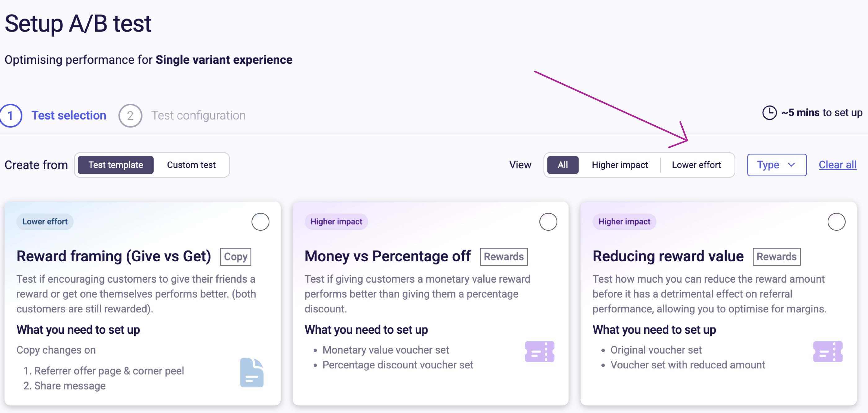This screenshot has width=868, height=413.
Task: Filter view by Higher impact
Action: 620,165
